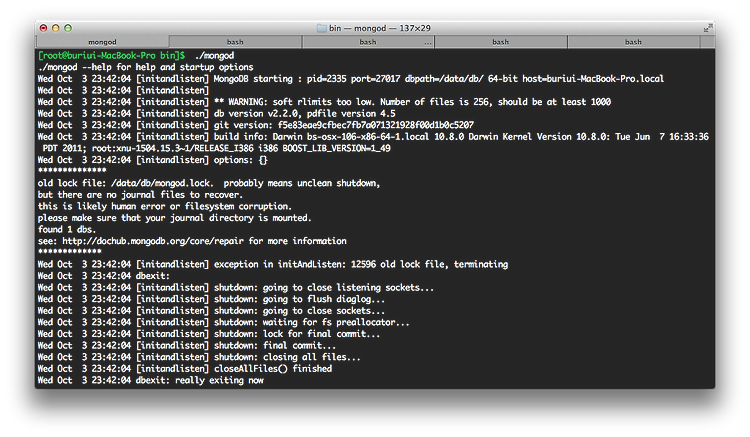Click the 'shutdown: final commit...' line

coord(187,345)
